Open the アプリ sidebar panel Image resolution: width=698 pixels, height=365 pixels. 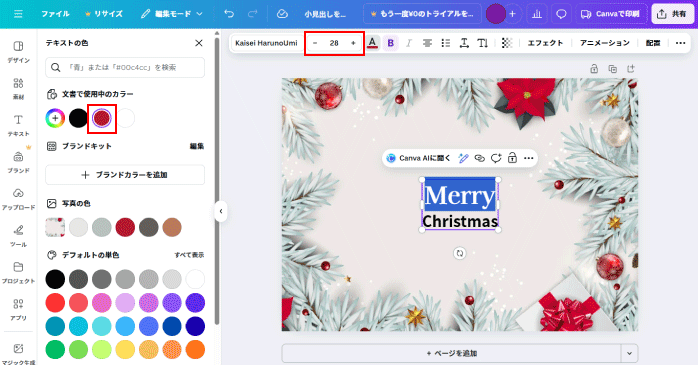[x=18, y=309]
